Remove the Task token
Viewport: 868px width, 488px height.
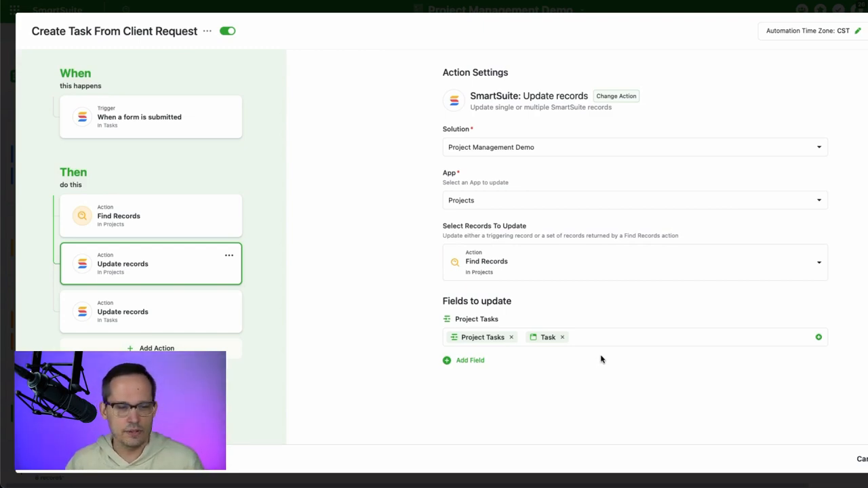[562, 337]
